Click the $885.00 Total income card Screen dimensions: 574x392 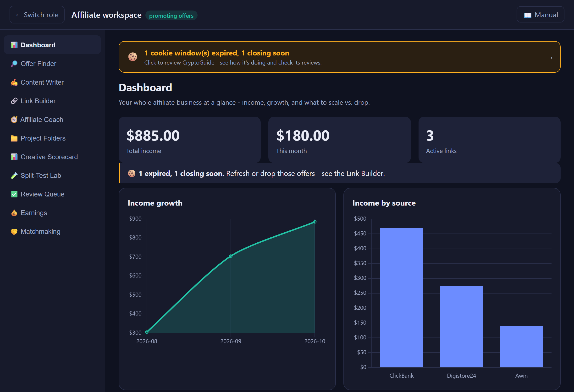coord(189,140)
